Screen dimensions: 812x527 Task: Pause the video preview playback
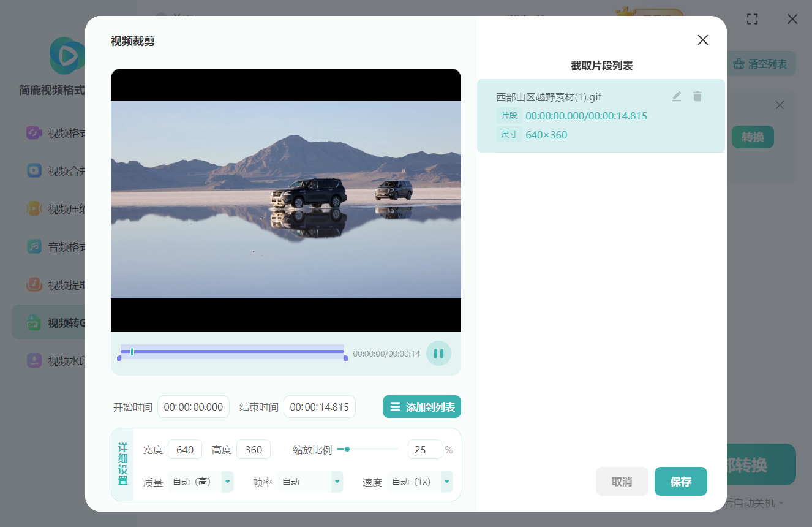click(438, 353)
